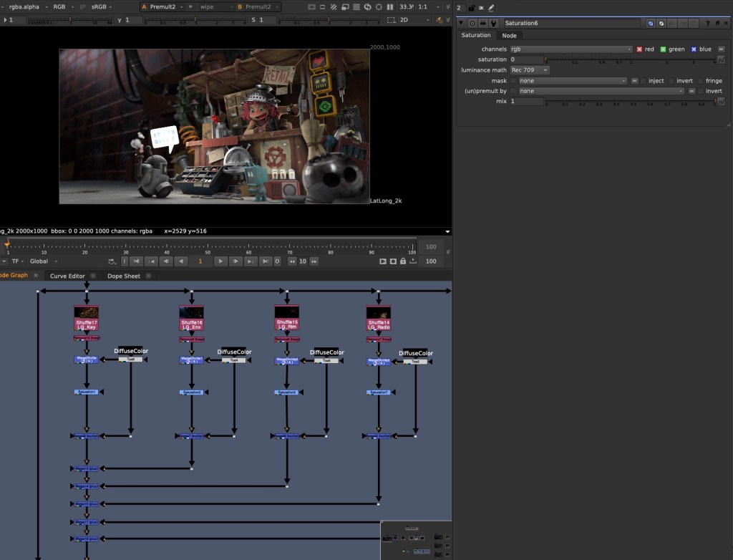
Task: Collapse the Saturation6 panel with disclosure triangle
Action: [x=462, y=24]
